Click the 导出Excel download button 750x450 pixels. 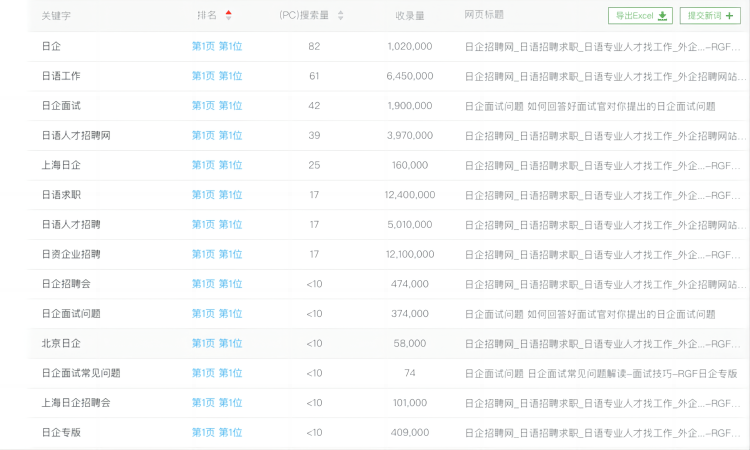(641, 16)
